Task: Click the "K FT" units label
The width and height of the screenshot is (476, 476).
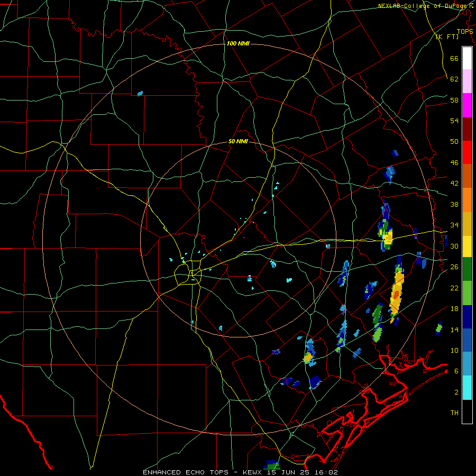Action: click(x=447, y=36)
